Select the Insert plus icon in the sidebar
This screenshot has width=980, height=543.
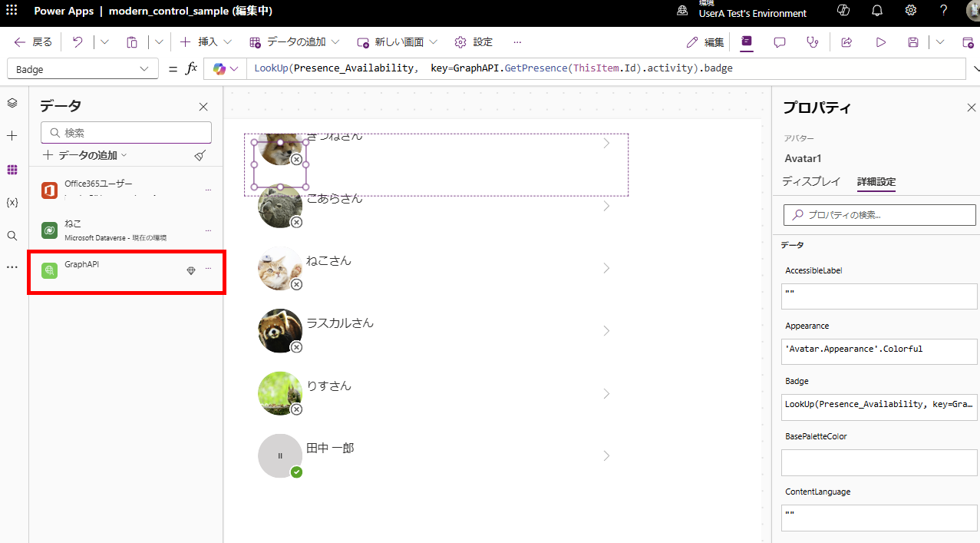point(12,136)
